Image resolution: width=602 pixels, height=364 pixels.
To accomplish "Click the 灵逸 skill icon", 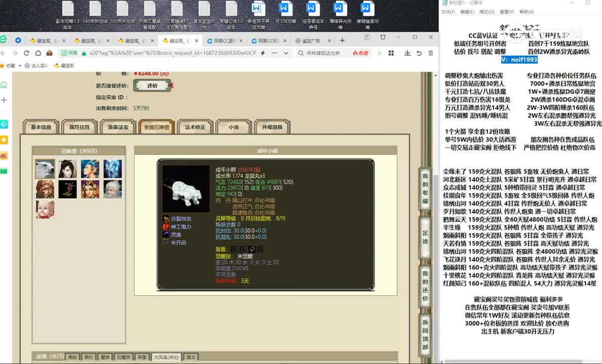I will pyautogui.click(x=166, y=235).
